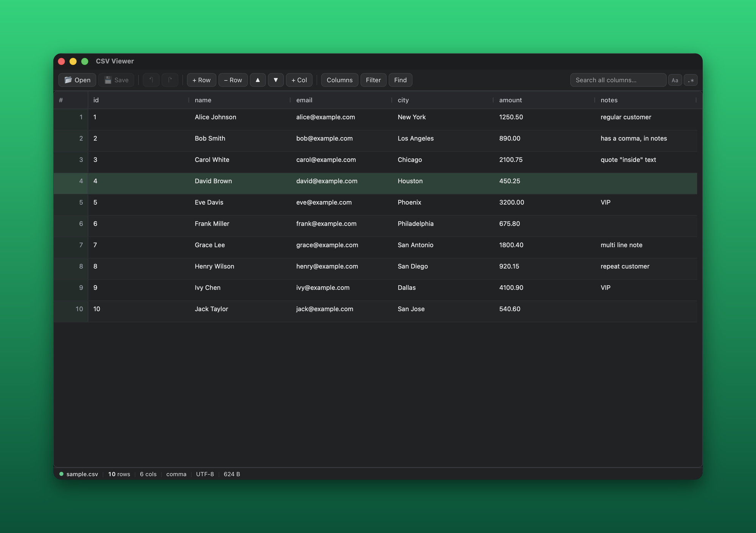Select the cell Carol White
This screenshot has height=533, width=756.
(240, 162)
